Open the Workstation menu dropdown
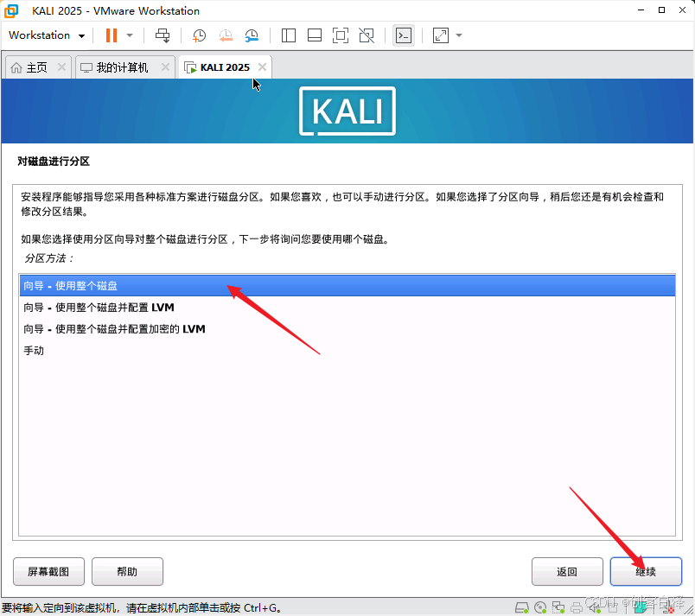The width and height of the screenshot is (695, 616). [x=47, y=35]
